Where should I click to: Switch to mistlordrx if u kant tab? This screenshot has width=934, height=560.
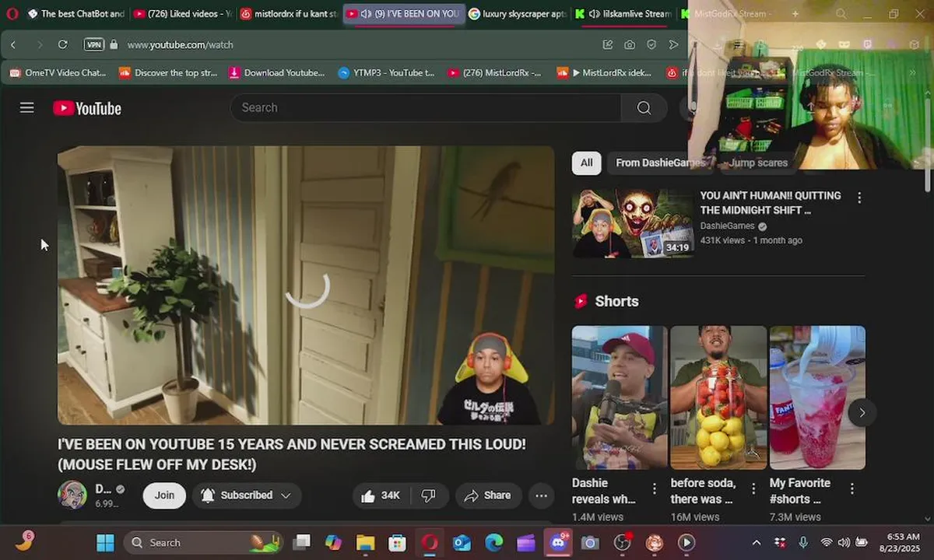[288, 14]
